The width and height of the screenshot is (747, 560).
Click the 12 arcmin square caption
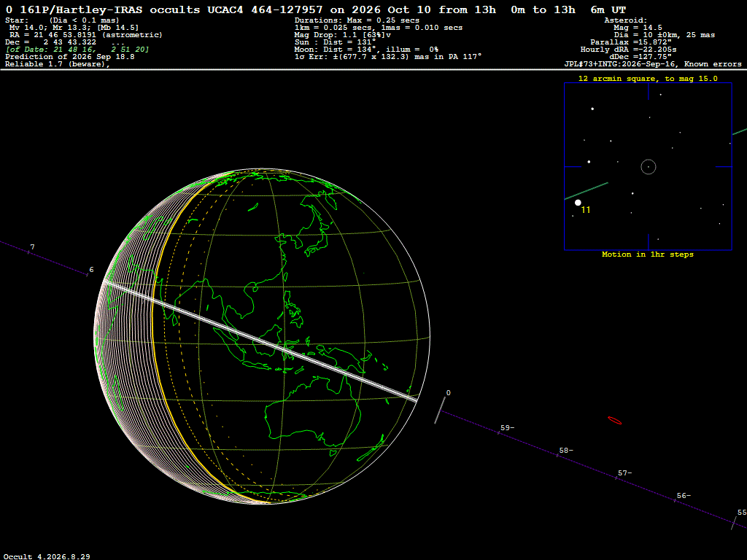648,79
